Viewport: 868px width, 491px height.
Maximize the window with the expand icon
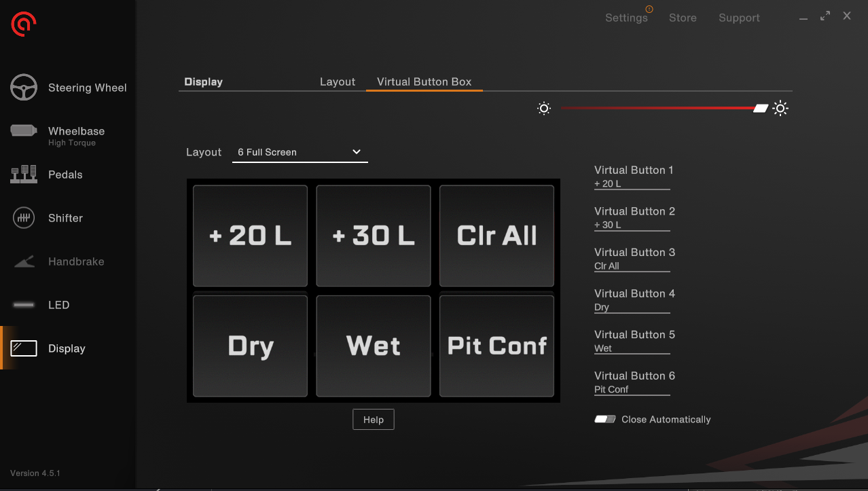click(825, 16)
